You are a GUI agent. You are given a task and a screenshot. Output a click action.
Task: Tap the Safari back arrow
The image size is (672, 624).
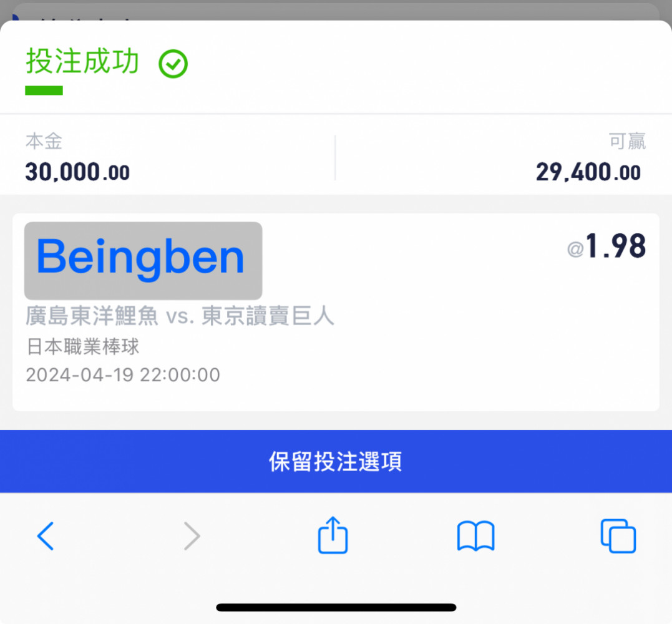click(46, 536)
